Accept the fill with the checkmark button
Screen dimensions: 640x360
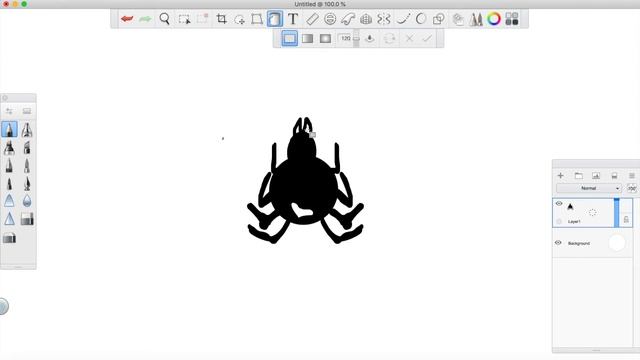tap(427, 38)
